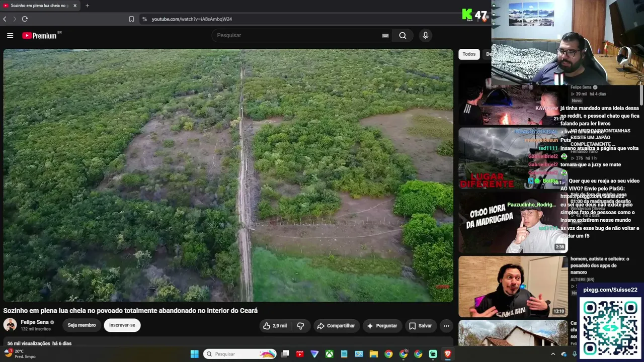Select the Todos filter chip
The height and width of the screenshot is (362, 644).
click(x=469, y=54)
